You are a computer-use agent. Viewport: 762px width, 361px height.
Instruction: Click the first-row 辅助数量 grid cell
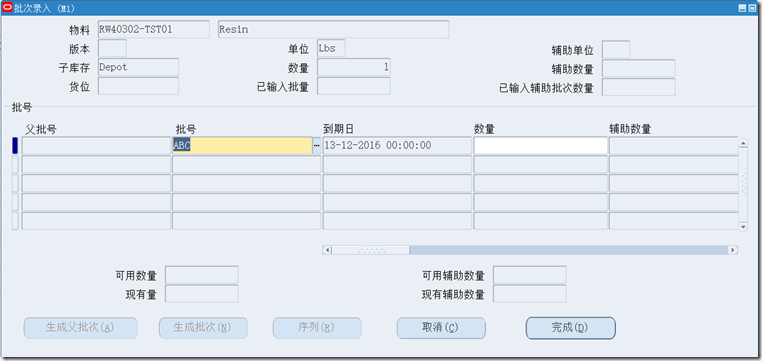[x=673, y=146]
